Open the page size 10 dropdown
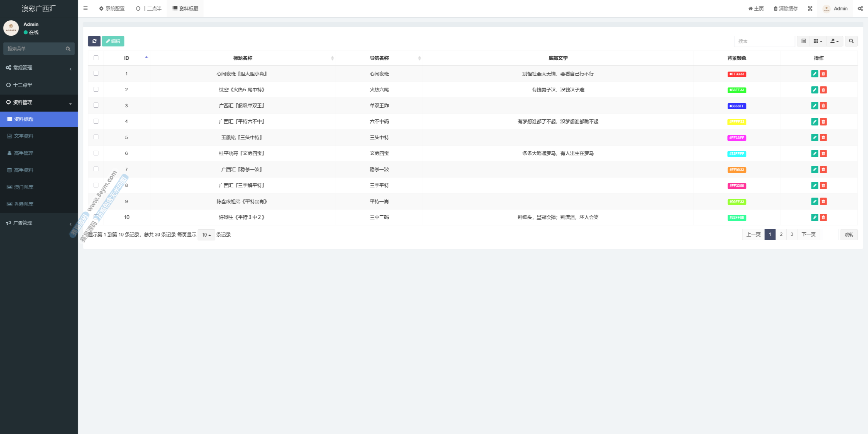Image resolution: width=868 pixels, height=434 pixels. coord(206,235)
